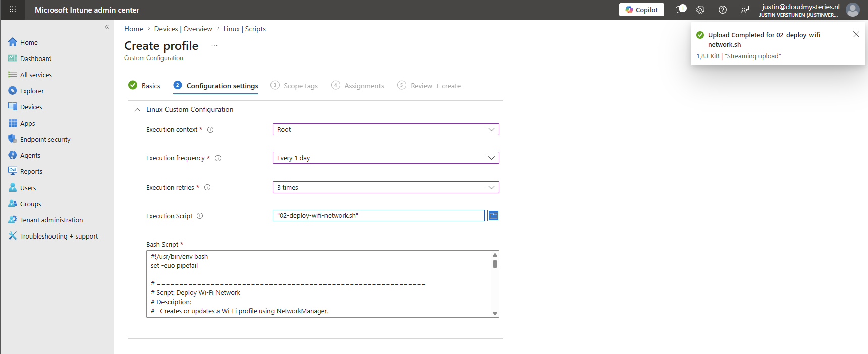Click the Home breadcrumb link

tap(134, 29)
